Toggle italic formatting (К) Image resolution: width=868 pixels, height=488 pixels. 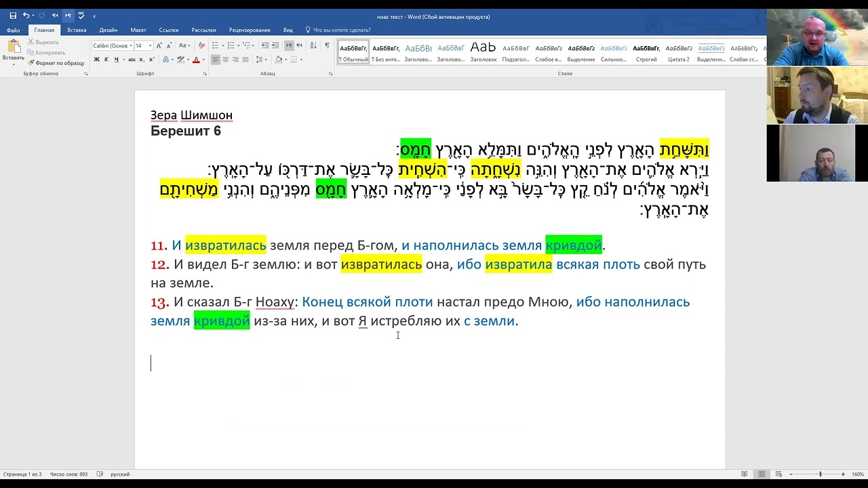(x=106, y=60)
